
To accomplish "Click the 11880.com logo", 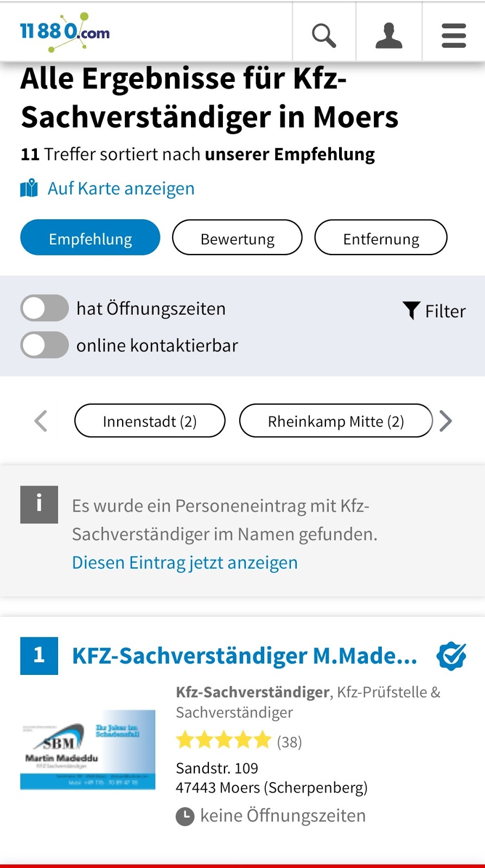I will click(x=65, y=33).
